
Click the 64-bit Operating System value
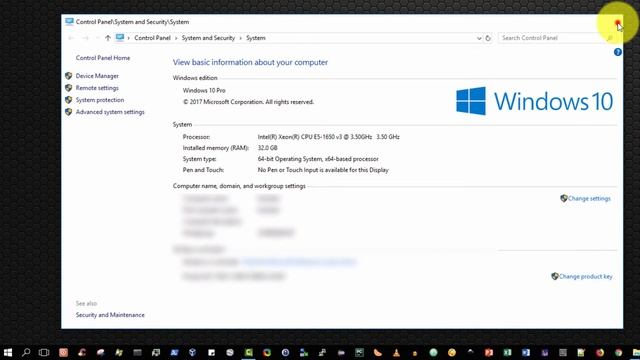(318, 159)
